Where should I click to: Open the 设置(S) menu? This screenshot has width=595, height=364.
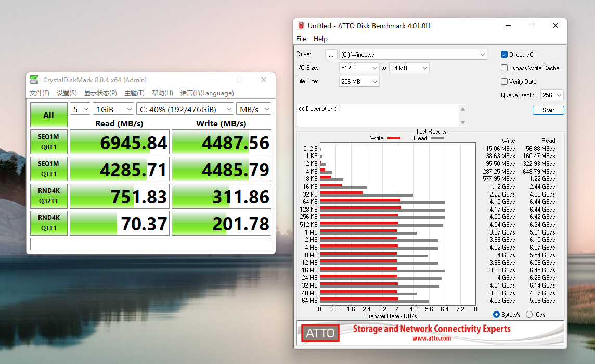[67, 93]
